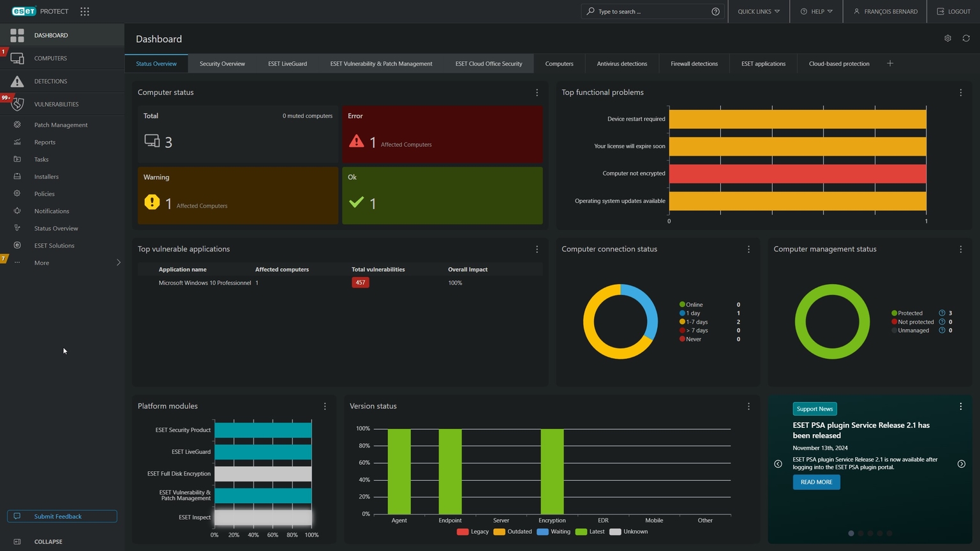Screen dimensions: 980x551
Task: Open the Detections warning triangle icon
Action: [17, 81]
